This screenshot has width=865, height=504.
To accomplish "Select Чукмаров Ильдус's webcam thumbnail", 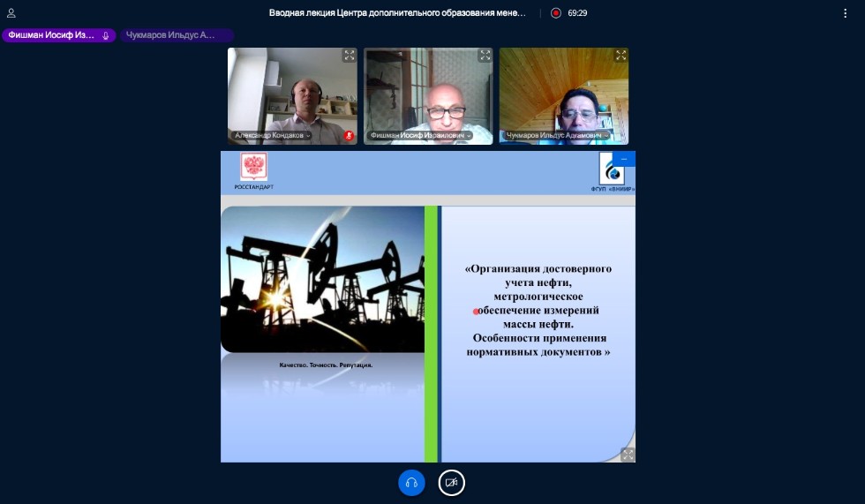I will tap(564, 93).
